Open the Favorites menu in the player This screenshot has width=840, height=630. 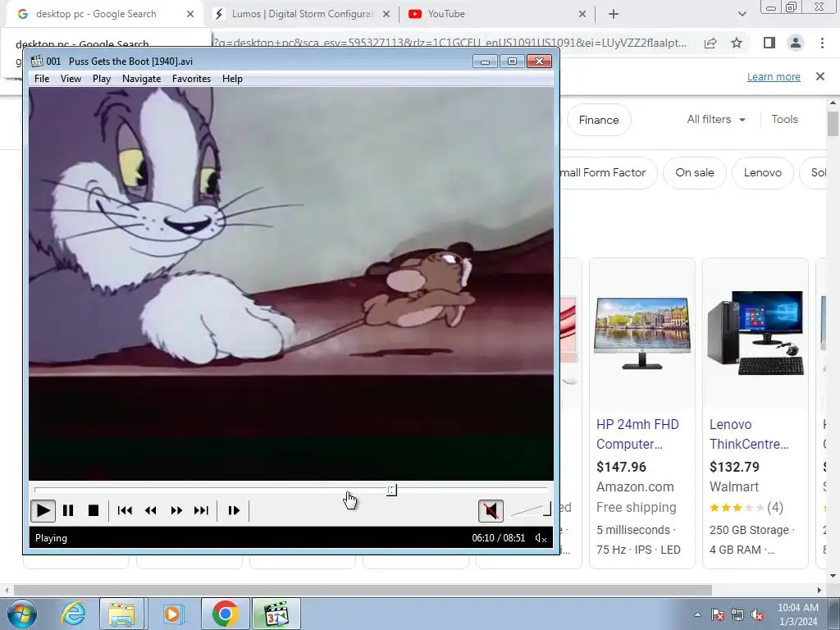point(191,79)
